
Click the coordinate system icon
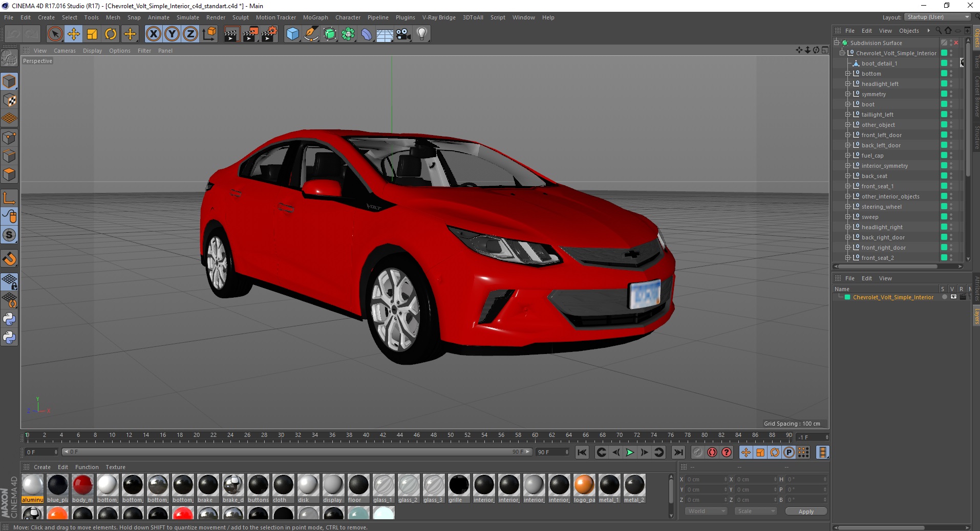(x=209, y=34)
